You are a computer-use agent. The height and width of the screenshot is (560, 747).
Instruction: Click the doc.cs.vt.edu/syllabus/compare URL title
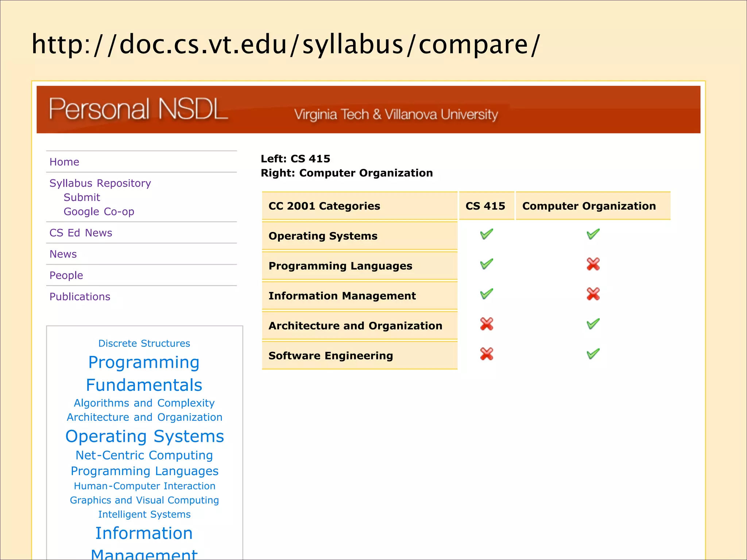click(286, 44)
